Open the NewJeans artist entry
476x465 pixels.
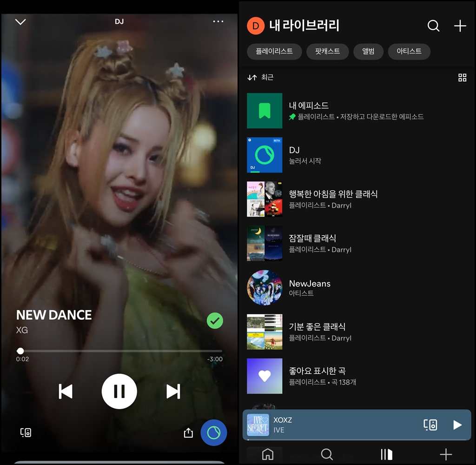pos(357,288)
